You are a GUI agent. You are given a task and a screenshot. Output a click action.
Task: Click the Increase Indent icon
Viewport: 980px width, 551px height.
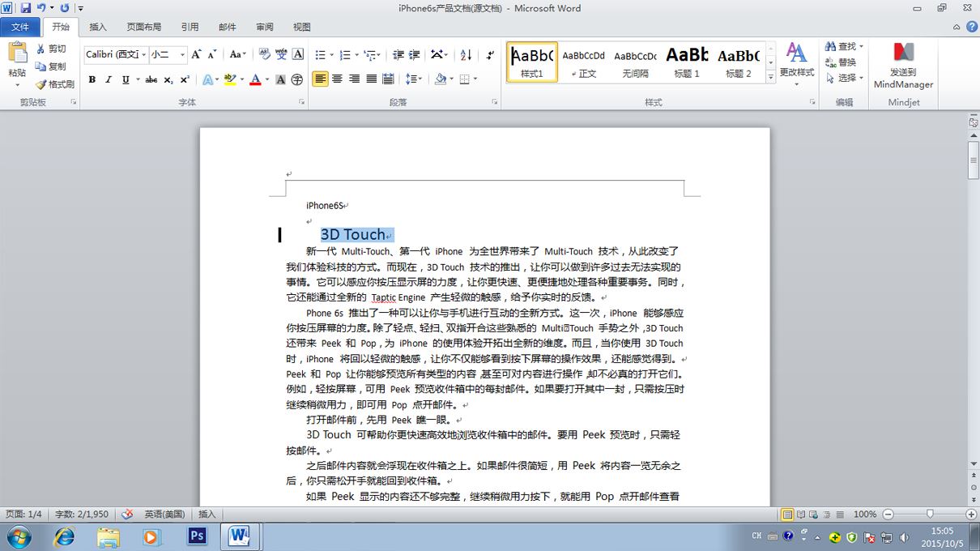tap(414, 54)
